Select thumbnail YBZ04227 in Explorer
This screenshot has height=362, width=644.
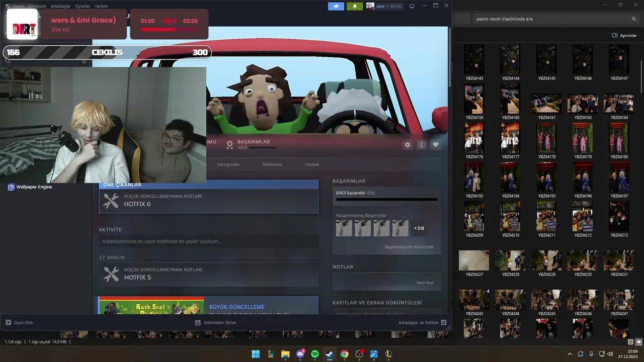click(x=474, y=263)
